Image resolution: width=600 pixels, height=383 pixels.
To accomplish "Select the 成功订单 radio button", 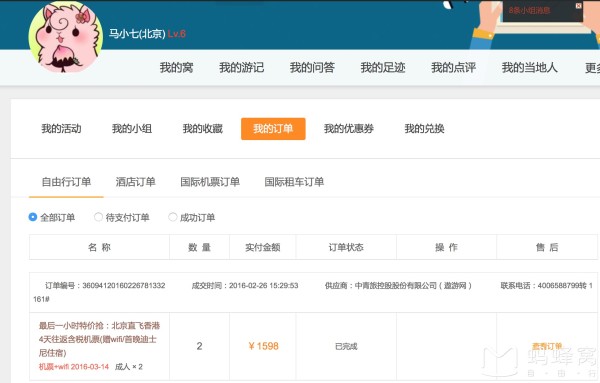I will coord(173,217).
